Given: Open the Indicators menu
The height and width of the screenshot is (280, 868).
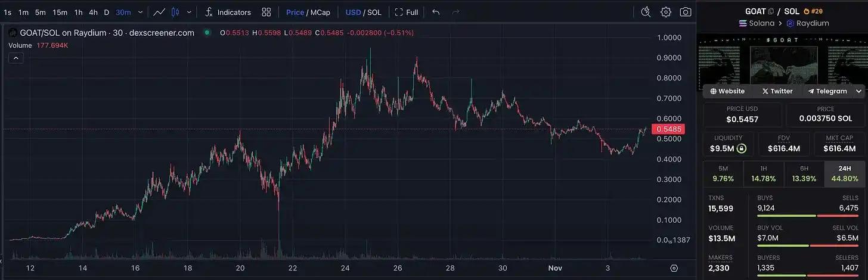Looking at the screenshot, I should (227, 12).
